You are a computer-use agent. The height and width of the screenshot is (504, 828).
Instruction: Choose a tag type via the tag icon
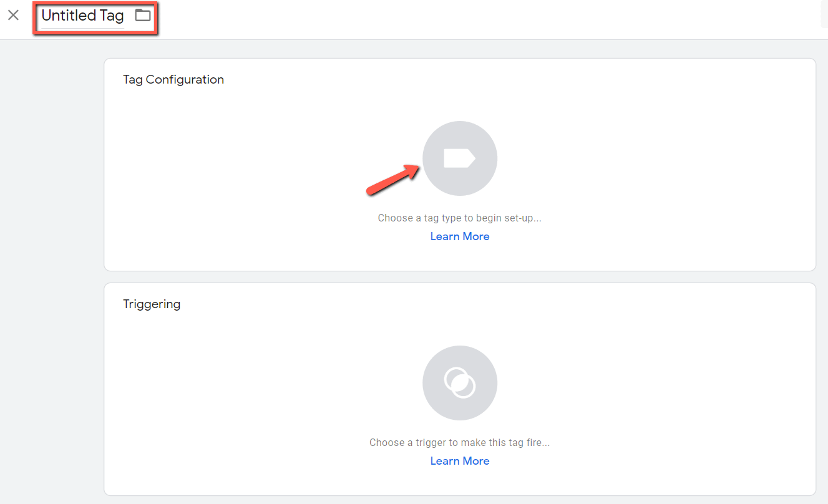(460, 158)
